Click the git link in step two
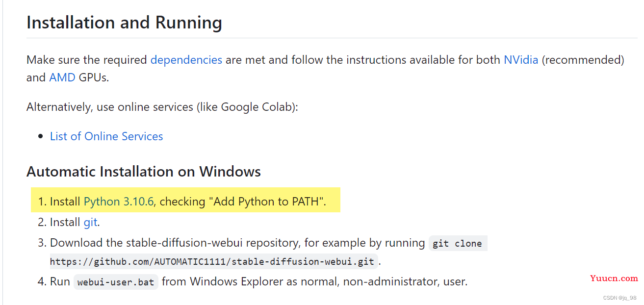Image resolution: width=644 pixels, height=305 pixels. (x=90, y=222)
